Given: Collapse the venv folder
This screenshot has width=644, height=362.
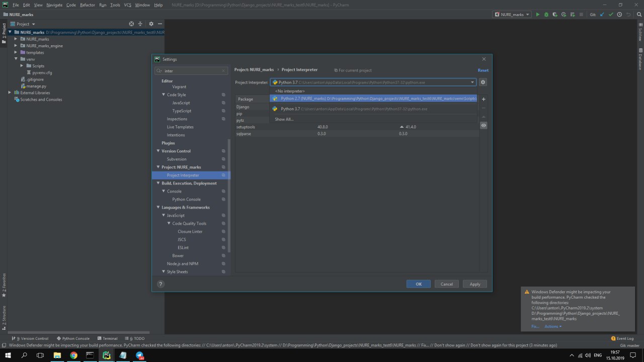Looking at the screenshot, I should click(x=16, y=59).
